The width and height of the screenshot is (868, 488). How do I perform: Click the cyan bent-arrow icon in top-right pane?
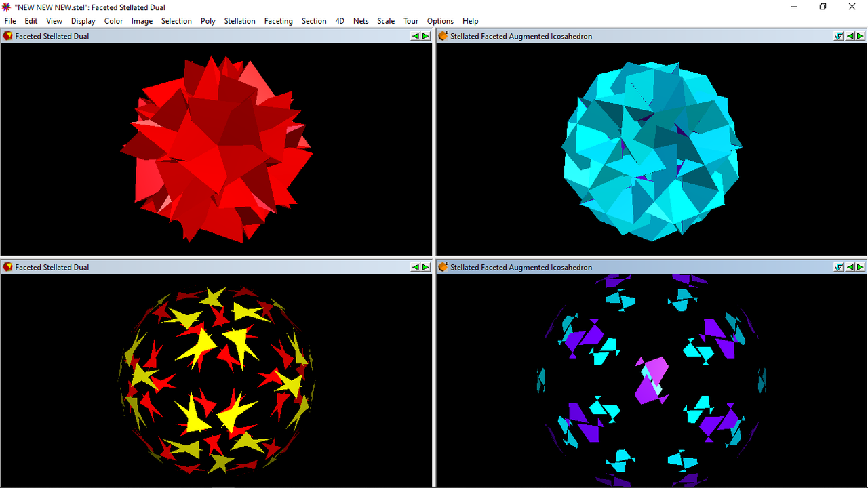coord(839,36)
